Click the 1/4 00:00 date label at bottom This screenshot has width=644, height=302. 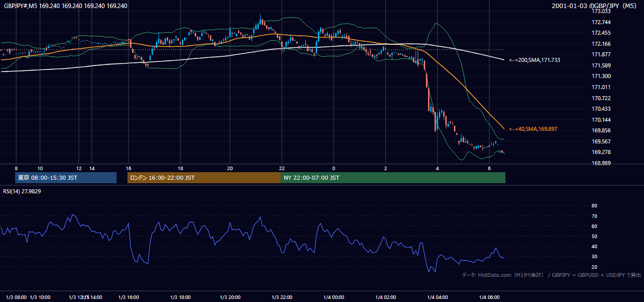pyautogui.click(x=333, y=297)
